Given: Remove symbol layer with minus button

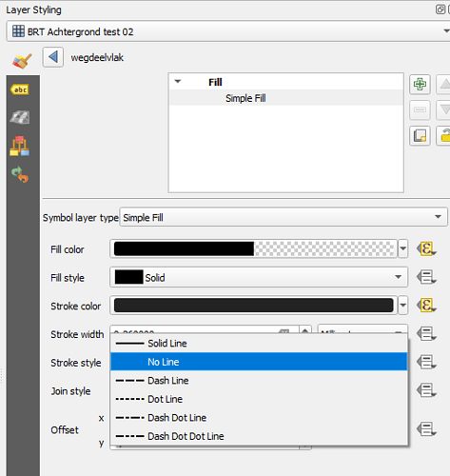Looking at the screenshot, I should click(x=420, y=109).
